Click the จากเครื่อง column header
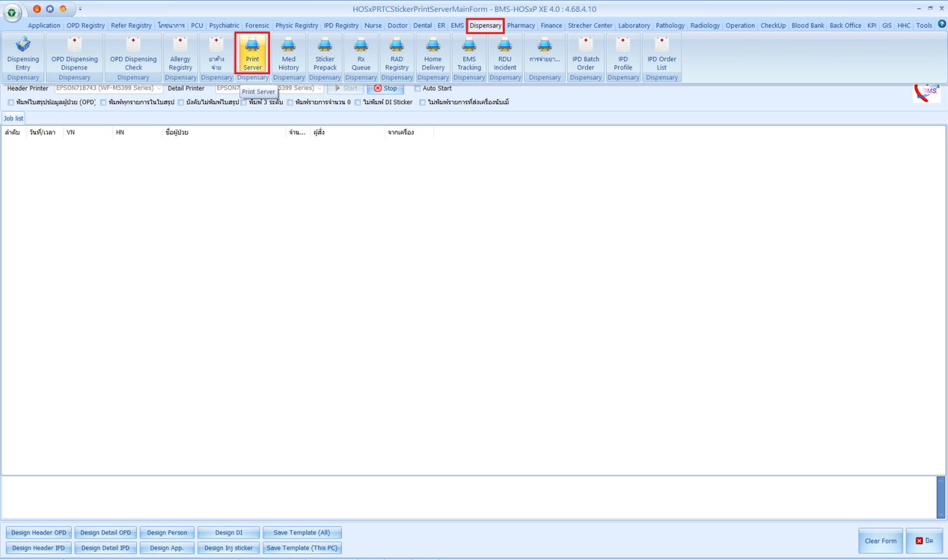Screen dimensions: 948x560 (x=409, y=133)
